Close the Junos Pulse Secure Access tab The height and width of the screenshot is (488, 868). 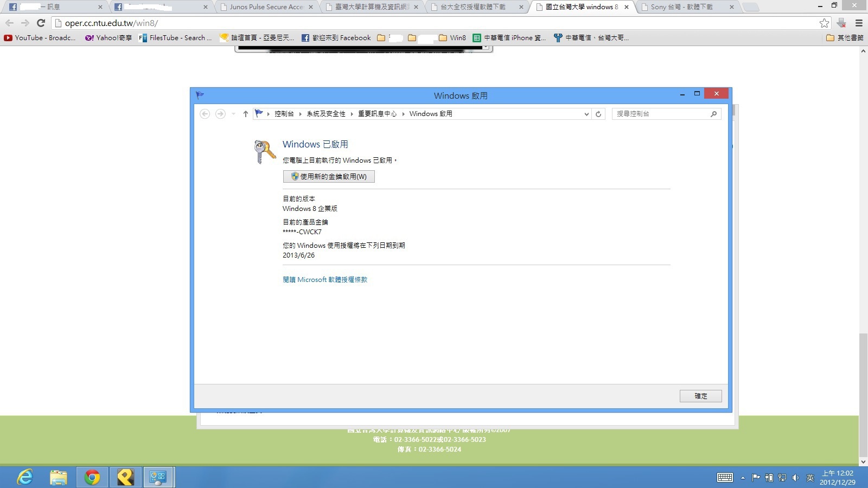311,7
